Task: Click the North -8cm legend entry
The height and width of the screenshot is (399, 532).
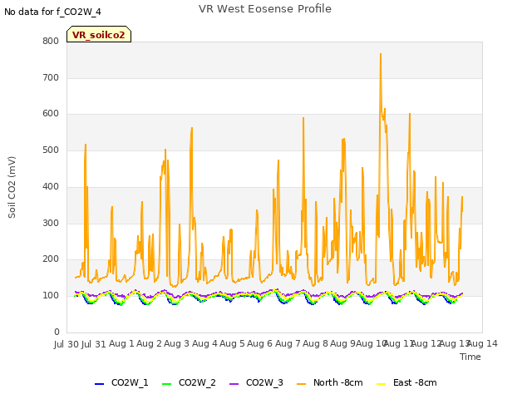Action: (330, 382)
